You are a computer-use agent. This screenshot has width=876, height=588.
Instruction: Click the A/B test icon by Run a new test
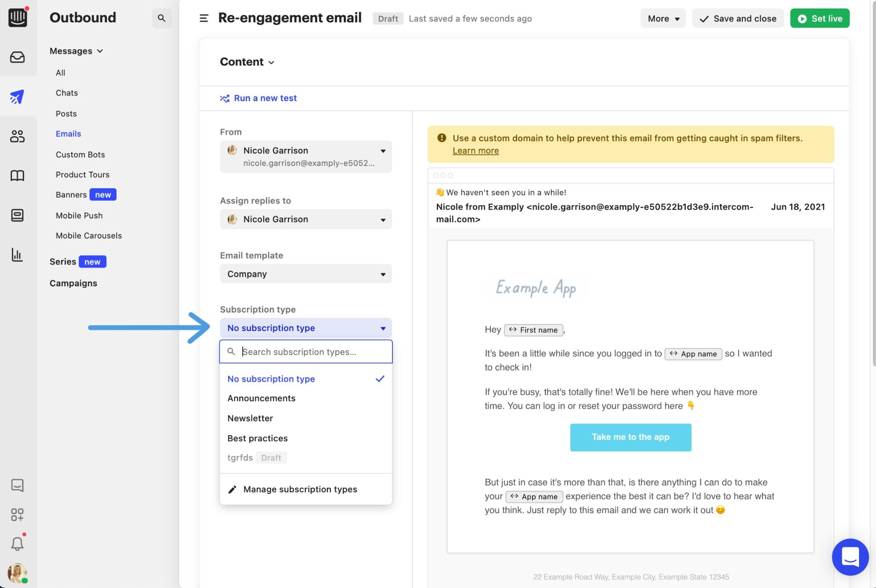225,99
